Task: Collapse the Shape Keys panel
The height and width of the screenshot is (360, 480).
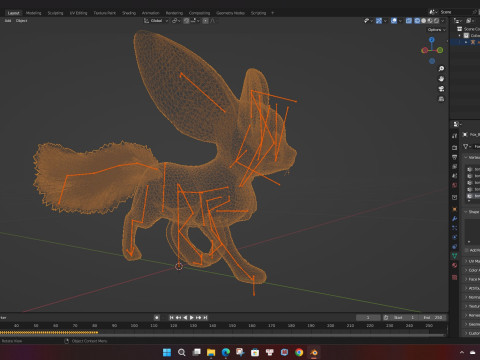Action: click(x=466, y=212)
